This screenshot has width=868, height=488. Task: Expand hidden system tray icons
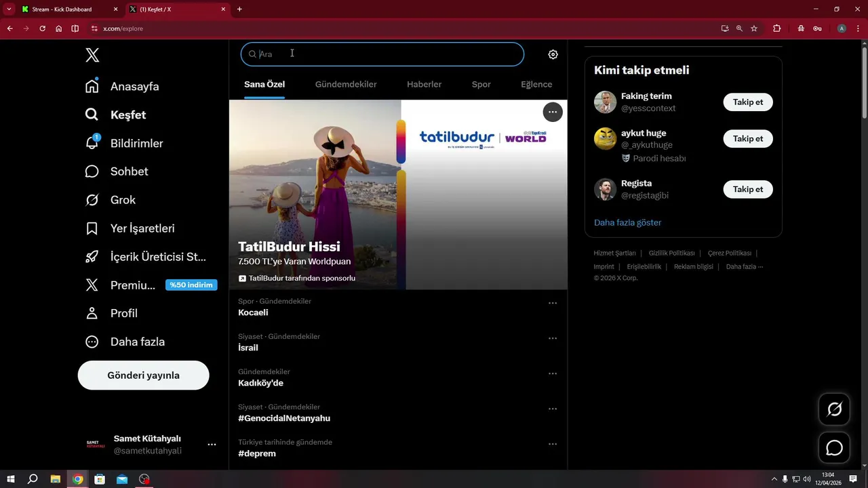774,479
